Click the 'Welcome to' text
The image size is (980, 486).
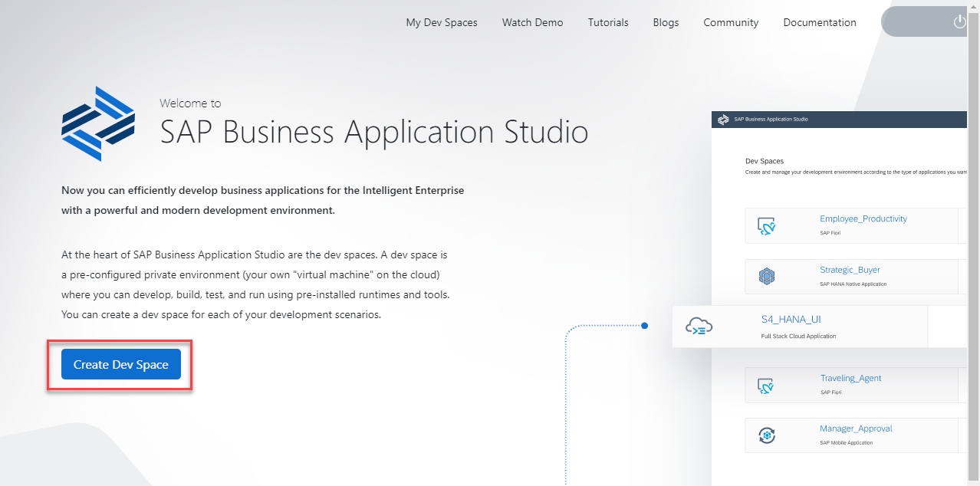coord(190,103)
